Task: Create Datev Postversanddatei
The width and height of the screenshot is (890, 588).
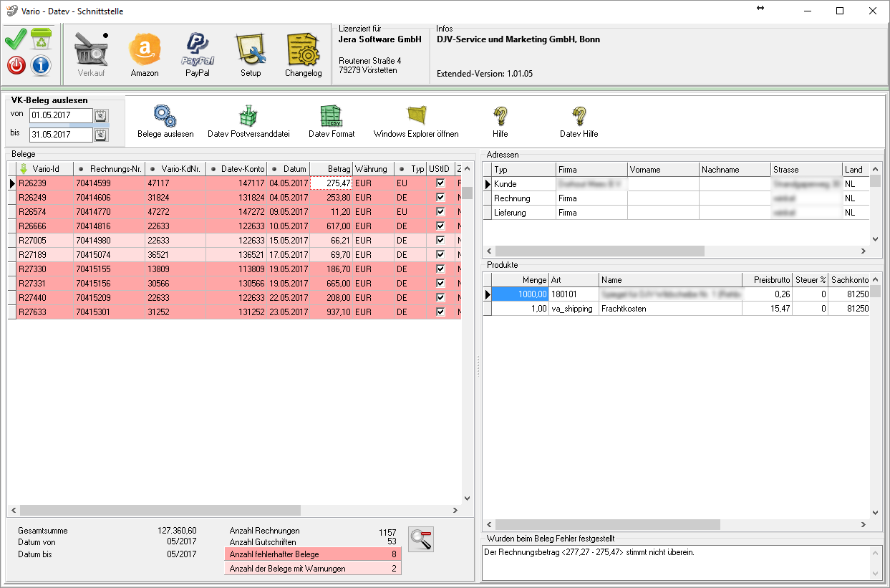Action: pos(248,116)
